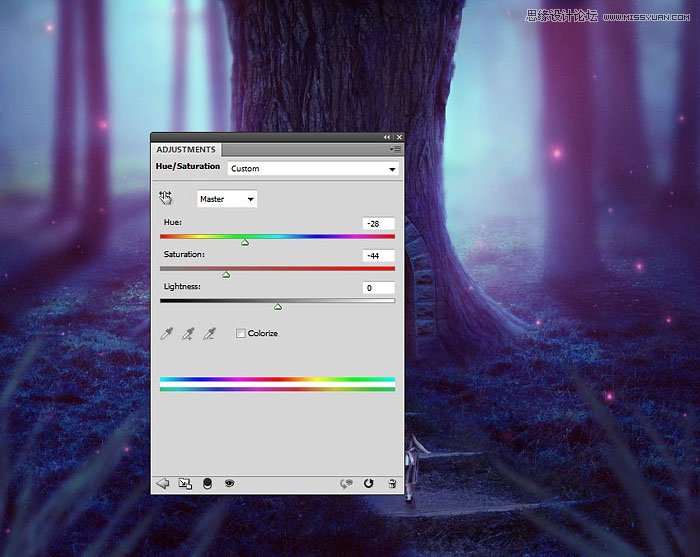The width and height of the screenshot is (700, 557).
Task: Delete this adjustment layer trash icon
Action: tap(392, 483)
